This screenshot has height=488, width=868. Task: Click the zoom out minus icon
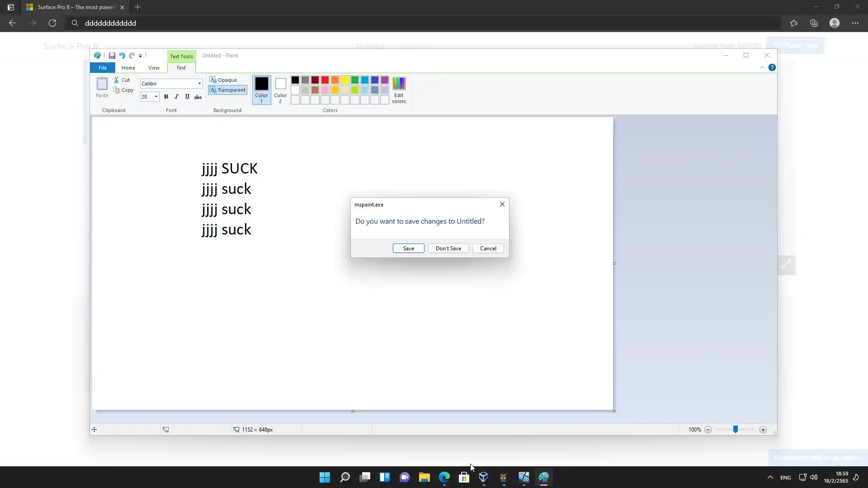[708, 430]
